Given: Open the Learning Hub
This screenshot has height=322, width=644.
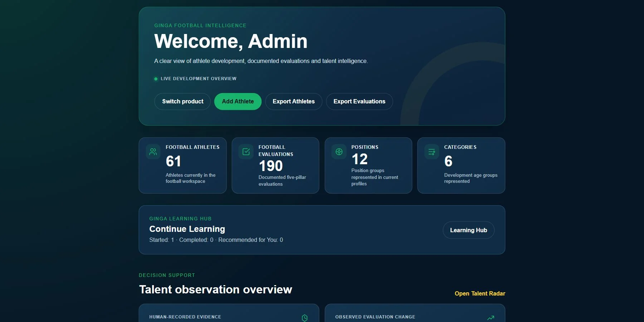Looking at the screenshot, I should (x=468, y=230).
